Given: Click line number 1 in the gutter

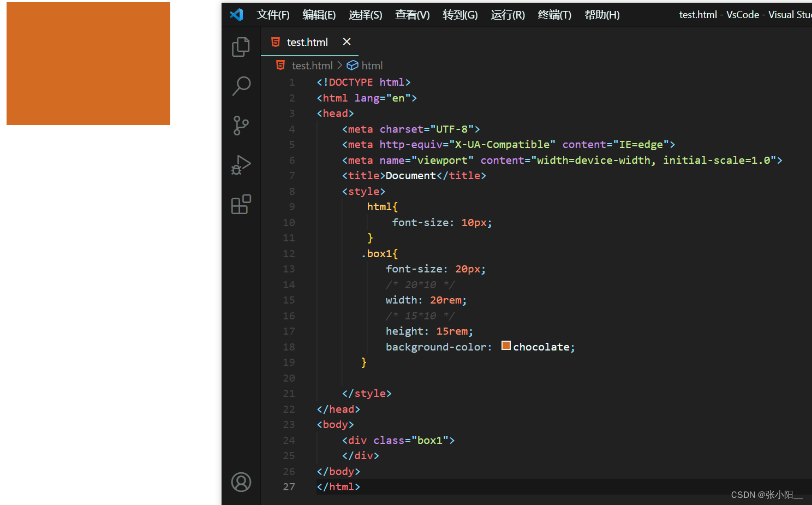Looking at the screenshot, I should (x=292, y=82).
